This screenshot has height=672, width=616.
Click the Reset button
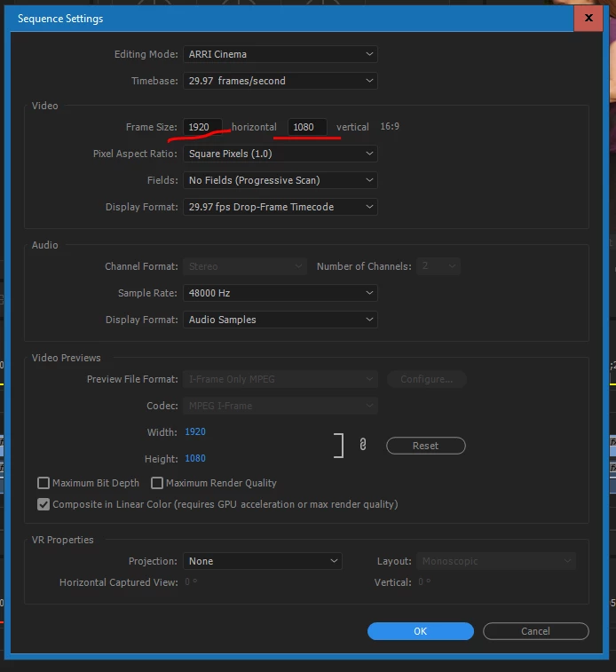(426, 446)
